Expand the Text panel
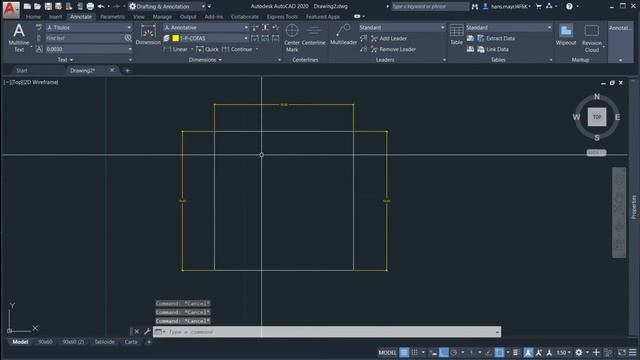 [x=65, y=60]
